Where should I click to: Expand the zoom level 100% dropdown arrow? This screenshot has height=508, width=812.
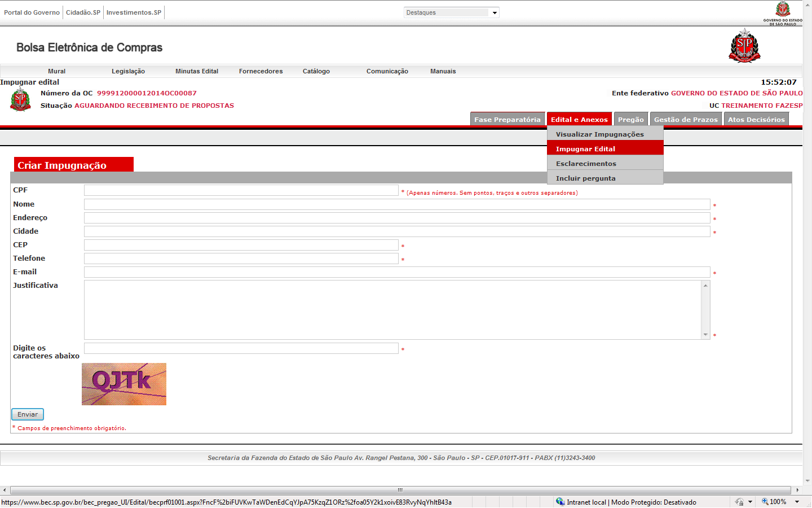[797, 502]
